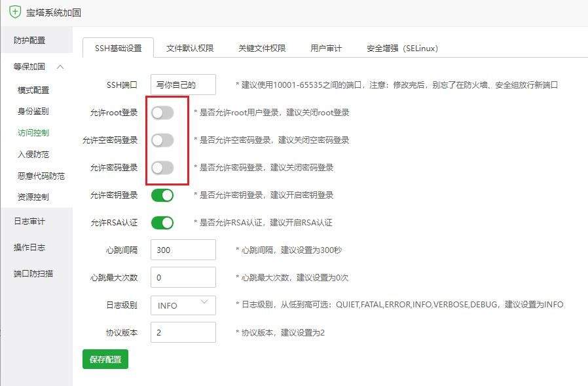Image resolution: width=588 pixels, height=386 pixels.
Task: Focus the 心跳间隔 input field
Action: pos(183,250)
